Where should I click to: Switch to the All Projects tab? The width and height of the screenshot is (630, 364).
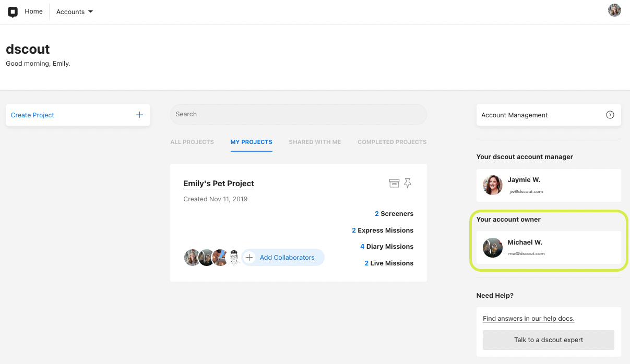click(x=192, y=142)
